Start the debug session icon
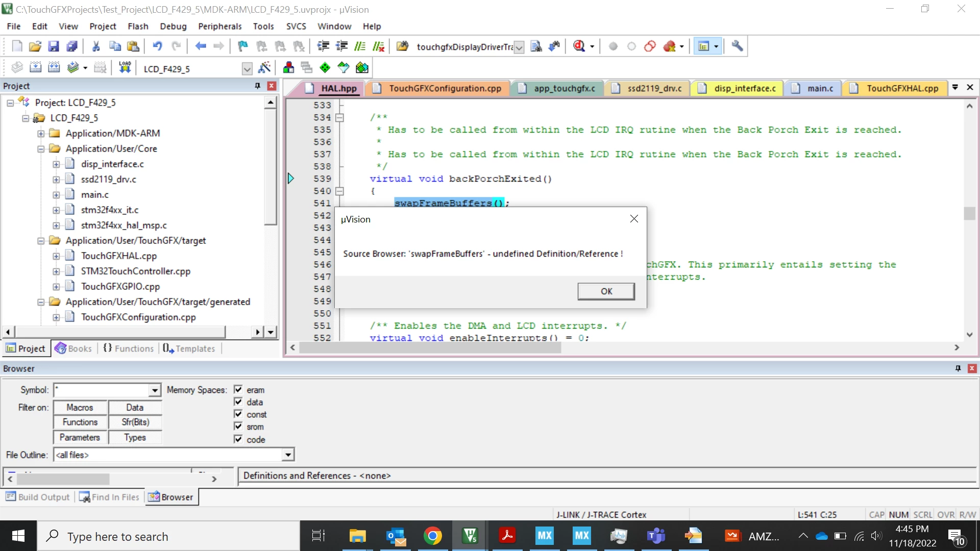The image size is (980, 551). coord(579,46)
